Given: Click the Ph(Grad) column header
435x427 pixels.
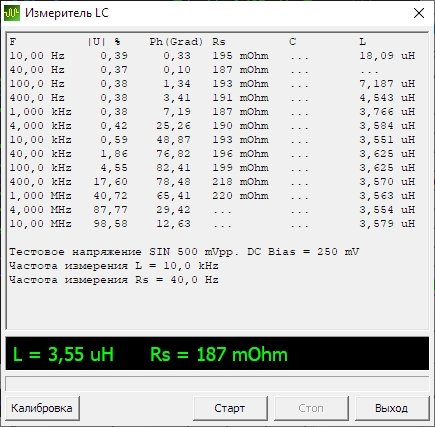Looking at the screenshot, I should [176, 42].
